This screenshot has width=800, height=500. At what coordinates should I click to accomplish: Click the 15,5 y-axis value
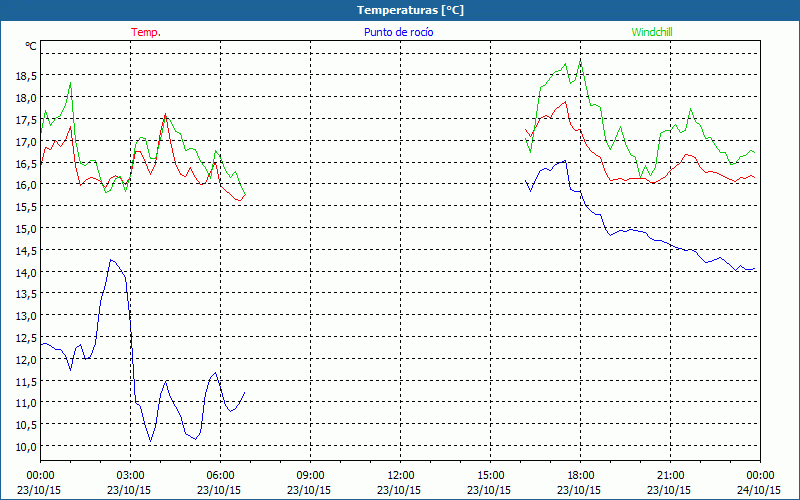[26, 207]
